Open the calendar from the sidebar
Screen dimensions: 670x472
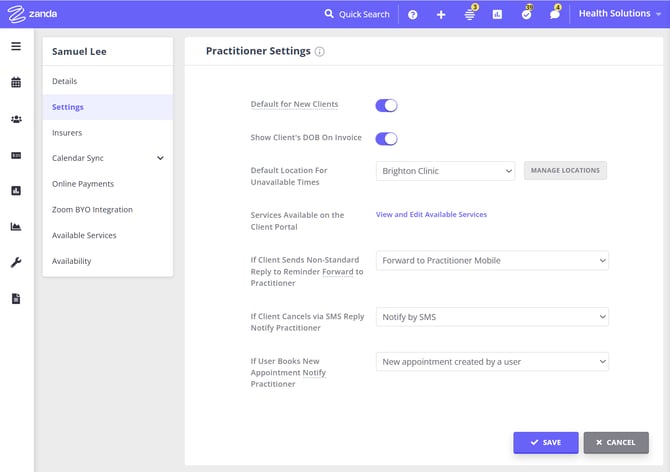click(16, 83)
